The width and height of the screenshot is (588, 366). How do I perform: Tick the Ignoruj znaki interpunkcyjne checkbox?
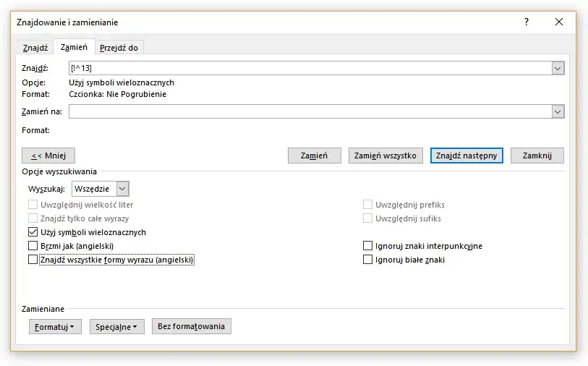(x=367, y=246)
